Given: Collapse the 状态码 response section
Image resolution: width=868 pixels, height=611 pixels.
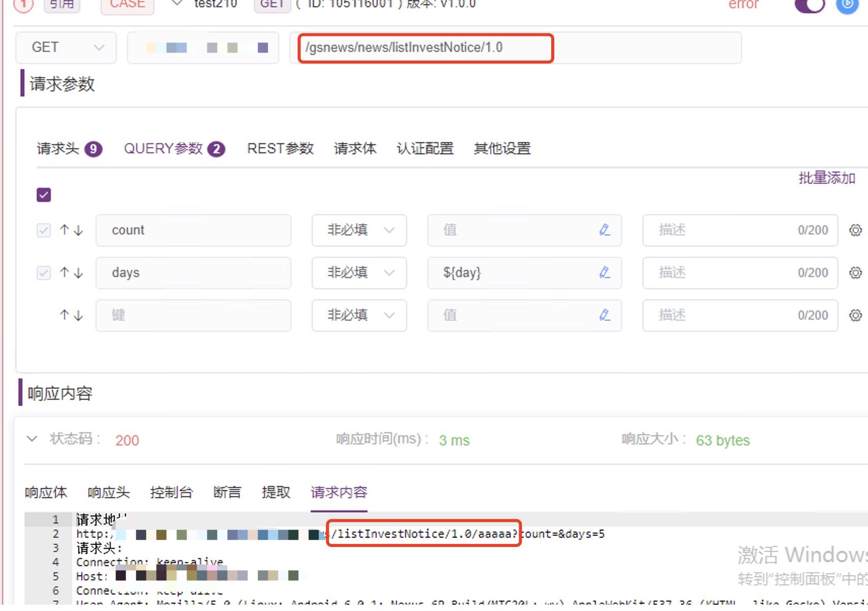Looking at the screenshot, I should (x=32, y=438).
